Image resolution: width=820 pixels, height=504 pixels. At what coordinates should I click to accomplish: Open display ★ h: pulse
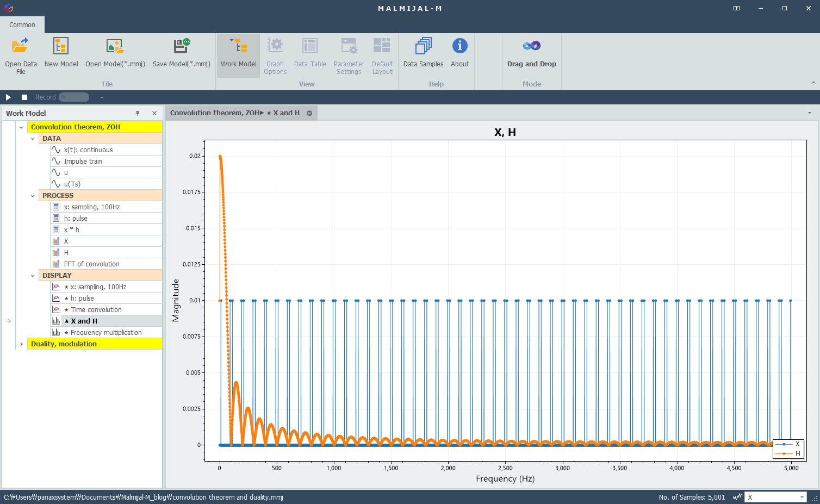point(106,298)
